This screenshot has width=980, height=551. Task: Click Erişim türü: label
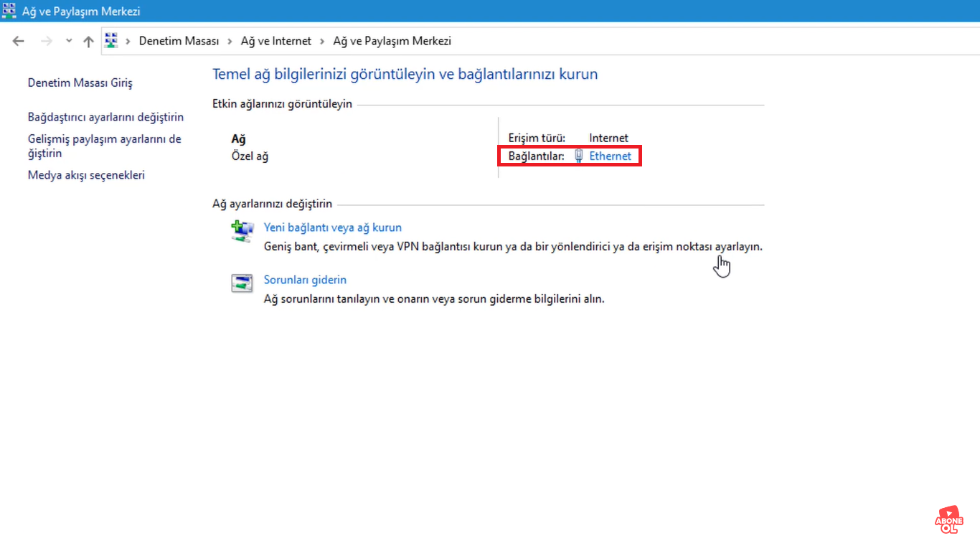point(537,138)
